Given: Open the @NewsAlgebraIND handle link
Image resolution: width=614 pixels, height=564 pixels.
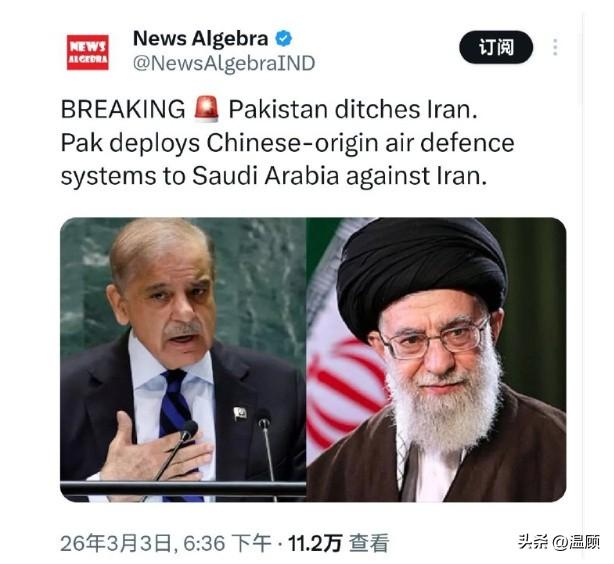Looking at the screenshot, I should (224, 63).
